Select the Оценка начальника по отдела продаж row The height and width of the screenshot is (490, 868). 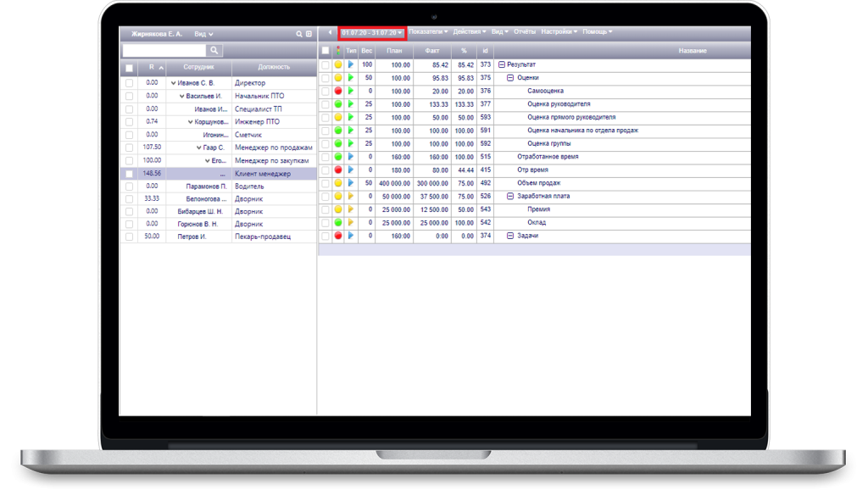click(x=535, y=131)
